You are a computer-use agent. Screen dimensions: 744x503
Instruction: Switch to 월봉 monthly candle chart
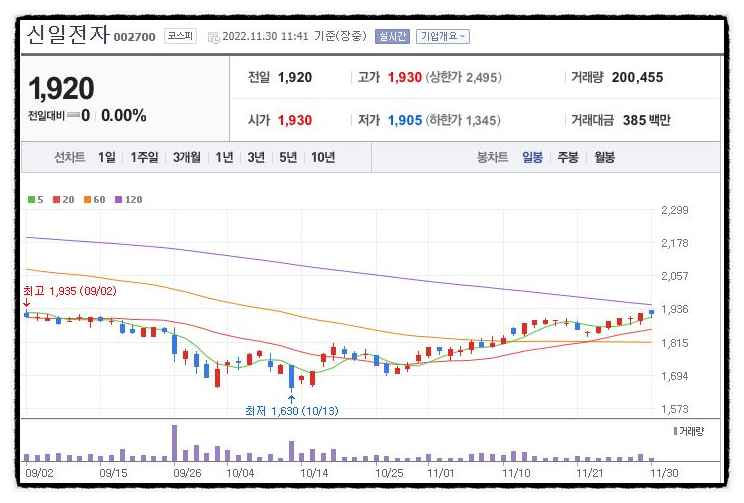pos(604,157)
